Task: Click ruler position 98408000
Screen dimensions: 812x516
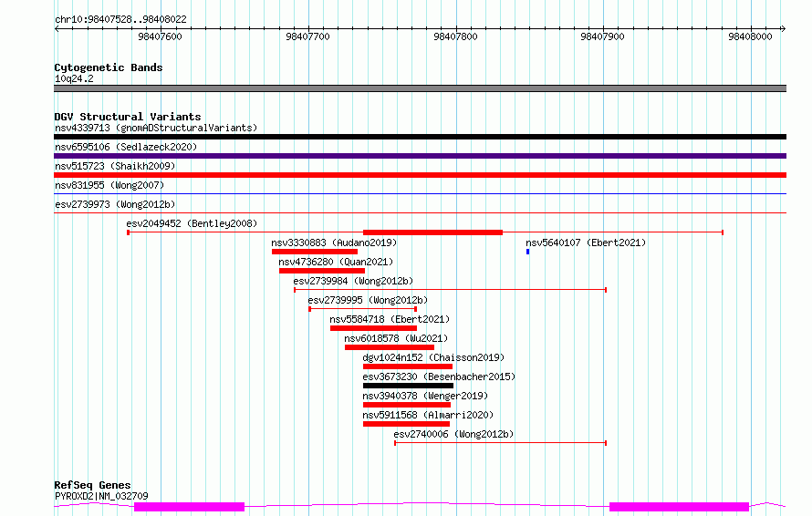Action: click(x=750, y=36)
